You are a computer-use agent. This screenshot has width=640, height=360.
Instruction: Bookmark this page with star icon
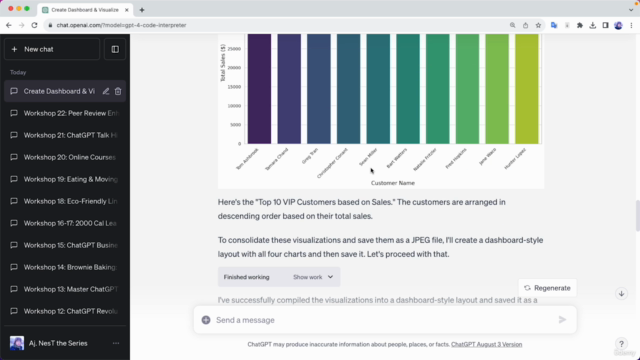point(538,25)
